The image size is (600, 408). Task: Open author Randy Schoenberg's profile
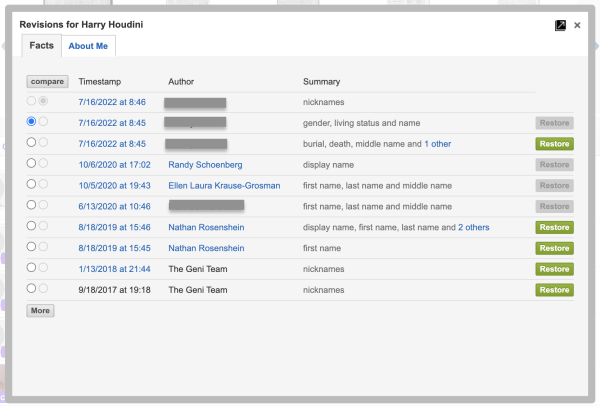point(208,164)
